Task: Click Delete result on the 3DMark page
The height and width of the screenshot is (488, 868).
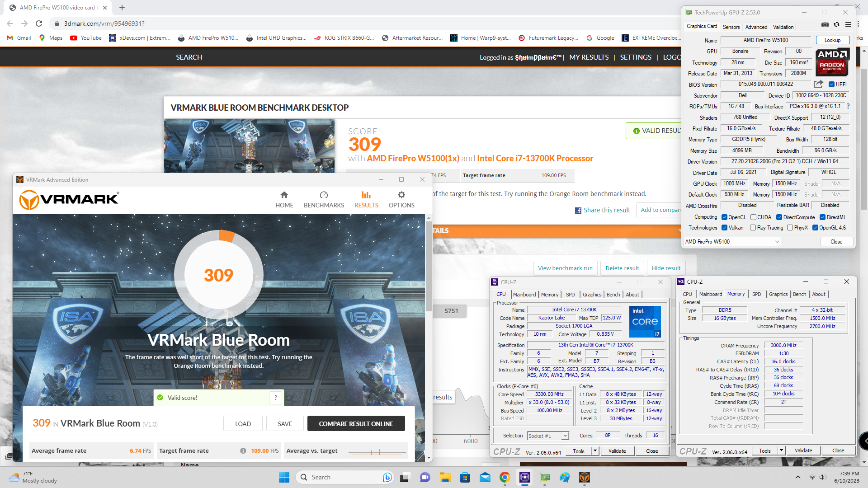Action: (x=622, y=268)
